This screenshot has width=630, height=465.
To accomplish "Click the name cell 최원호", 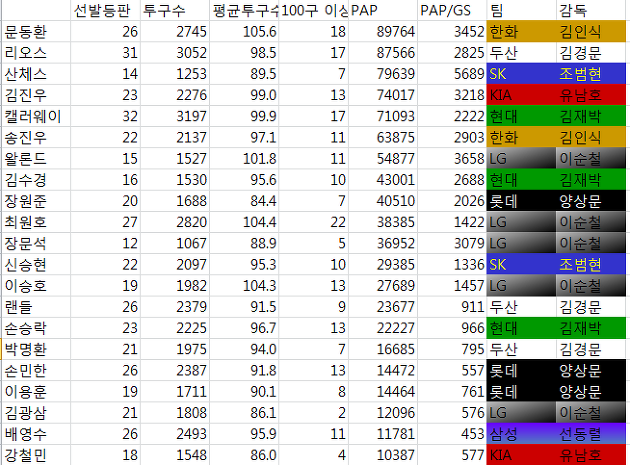I will click(36, 222).
